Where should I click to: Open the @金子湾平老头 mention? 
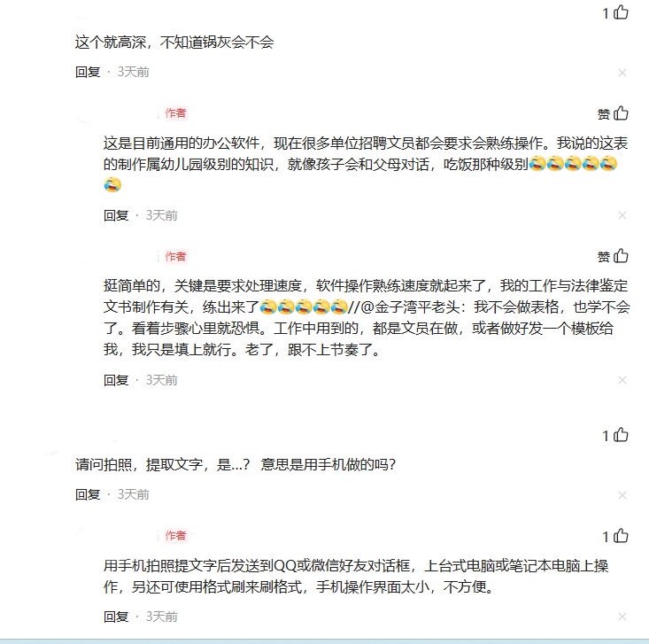tap(410, 307)
